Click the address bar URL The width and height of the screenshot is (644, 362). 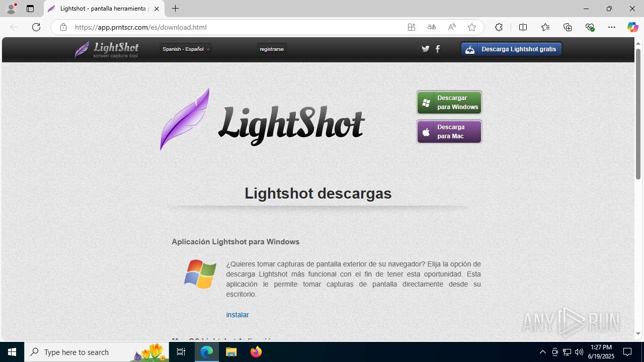pos(140,27)
